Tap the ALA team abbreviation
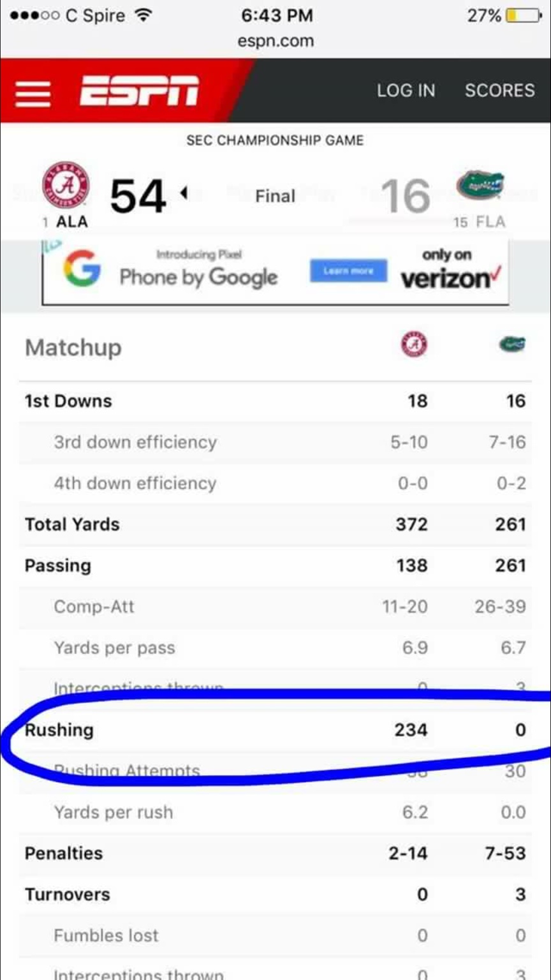Image resolution: width=551 pixels, height=980 pixels. (72, 222)
